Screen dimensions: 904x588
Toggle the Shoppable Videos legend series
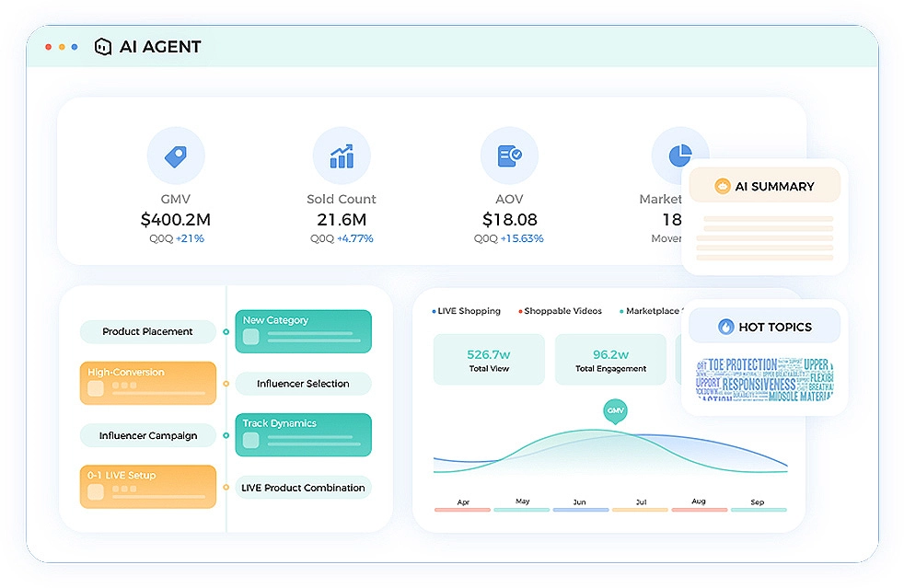click(560, 311)
